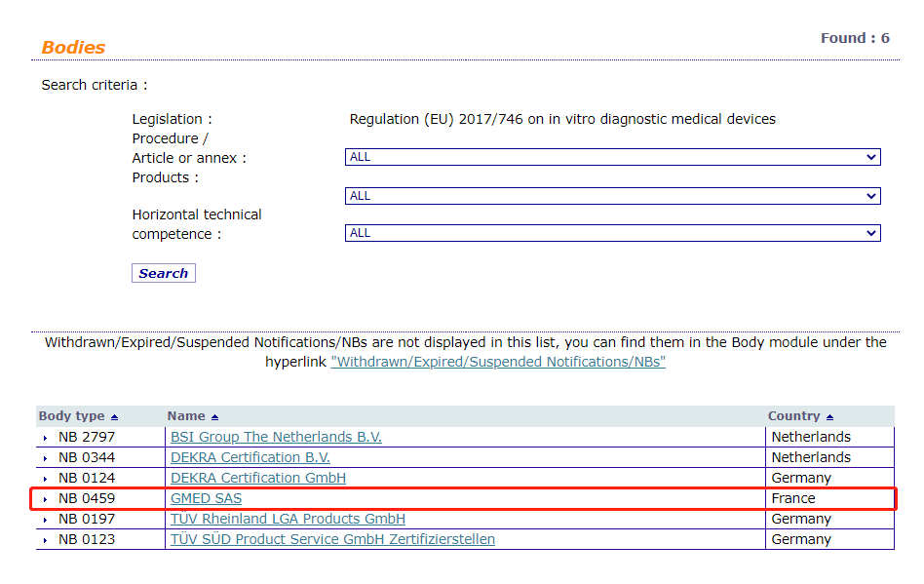Screen dimensions: 924x584
Task: Click the France country cell
Action: pyautogui.click(x=793, y=498)
